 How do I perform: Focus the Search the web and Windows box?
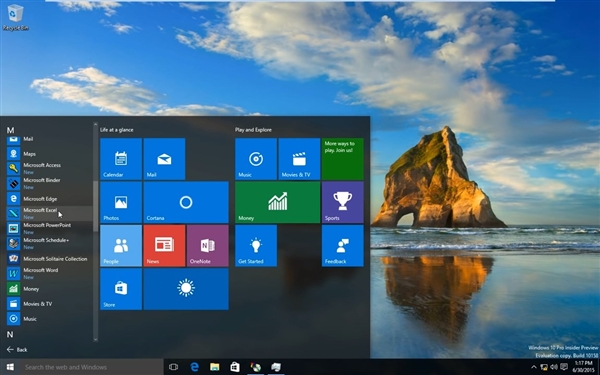92,367
